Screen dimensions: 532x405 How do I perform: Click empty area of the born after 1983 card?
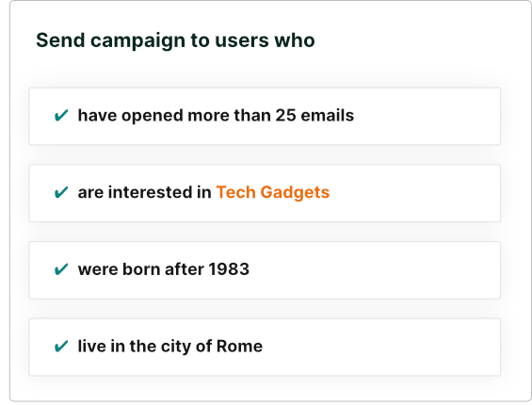tap(373, 270)
